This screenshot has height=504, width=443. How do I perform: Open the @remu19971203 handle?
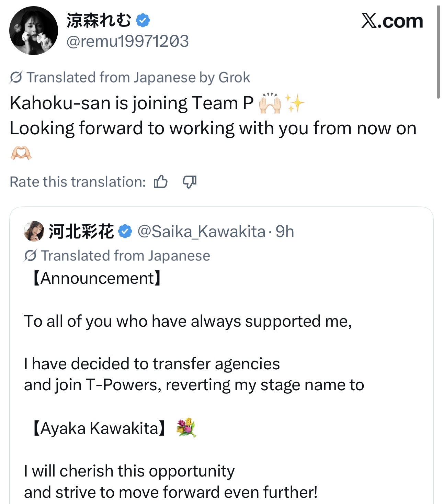point(127,41)
